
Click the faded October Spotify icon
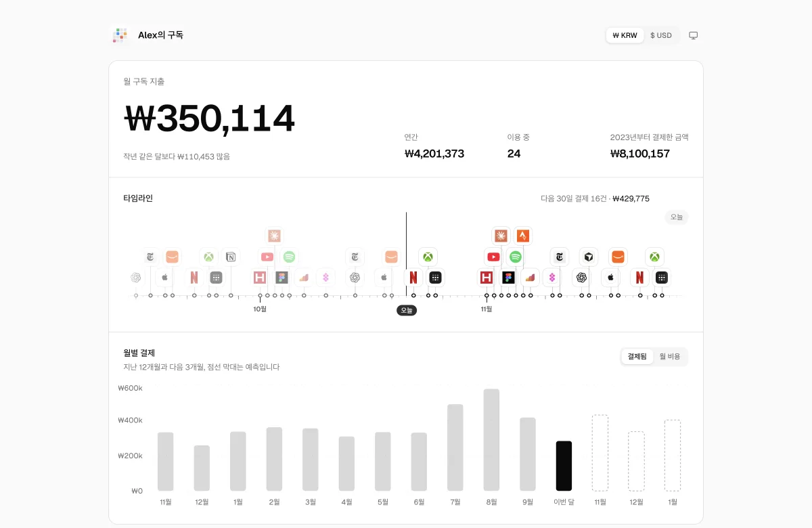289,257
